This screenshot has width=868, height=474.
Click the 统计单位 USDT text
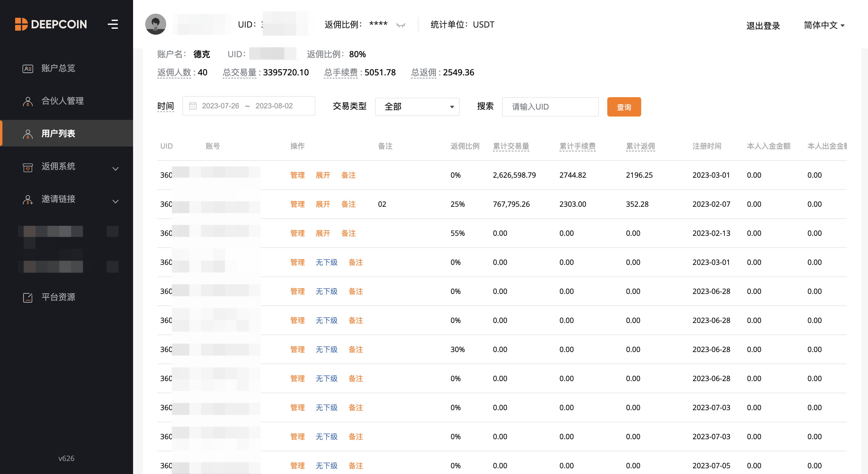point(462,25)
